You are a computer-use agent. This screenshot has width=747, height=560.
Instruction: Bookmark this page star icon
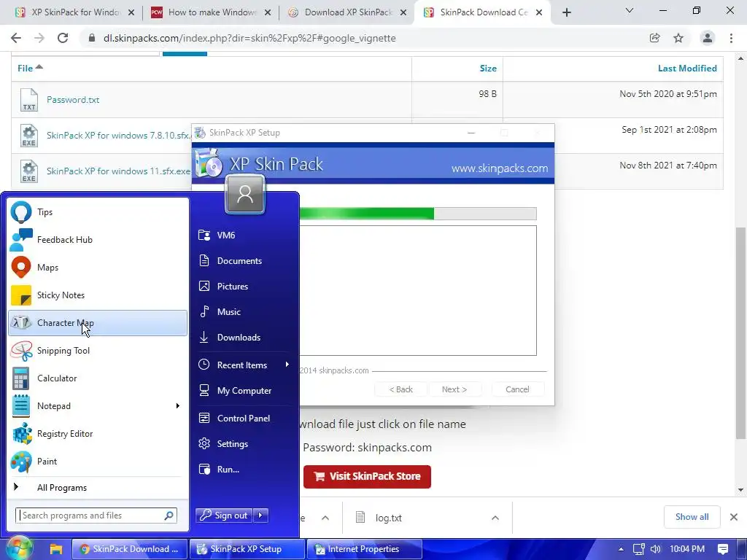[678, 38]
